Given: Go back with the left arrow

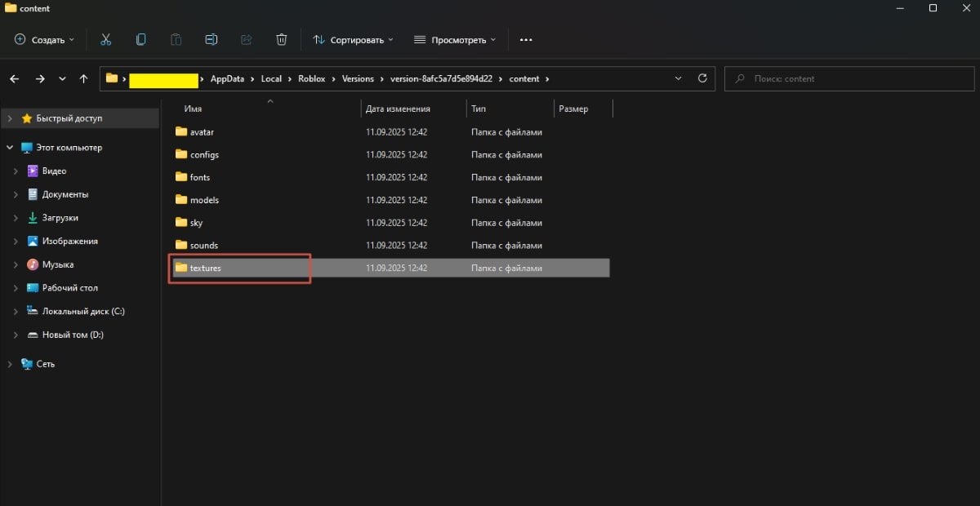Looking at the screenshot, I should [14, 79].
